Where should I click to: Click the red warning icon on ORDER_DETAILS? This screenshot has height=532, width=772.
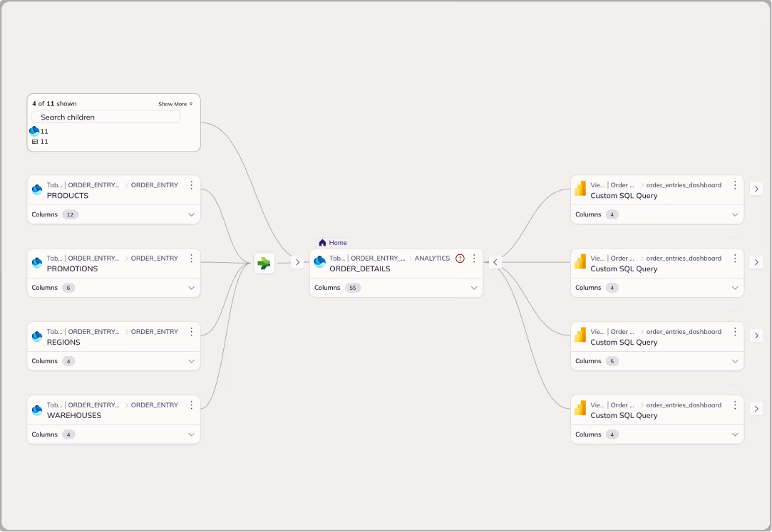click(x=460, y=259)
